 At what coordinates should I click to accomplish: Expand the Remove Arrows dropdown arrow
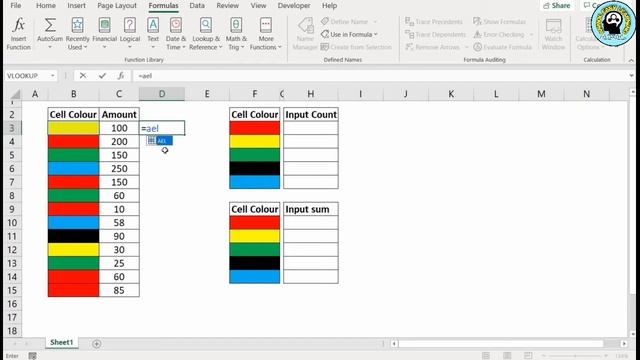click(466, 47)
